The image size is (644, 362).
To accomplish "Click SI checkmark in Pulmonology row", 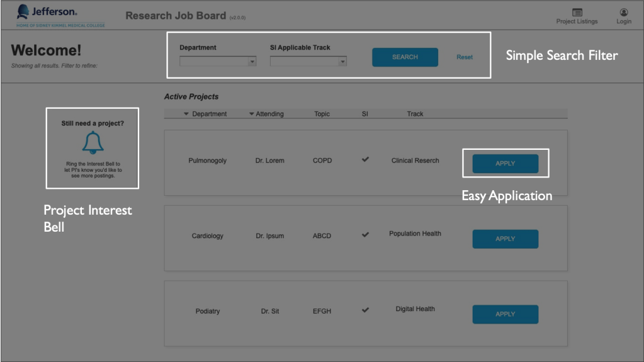I will click(365, 160).
